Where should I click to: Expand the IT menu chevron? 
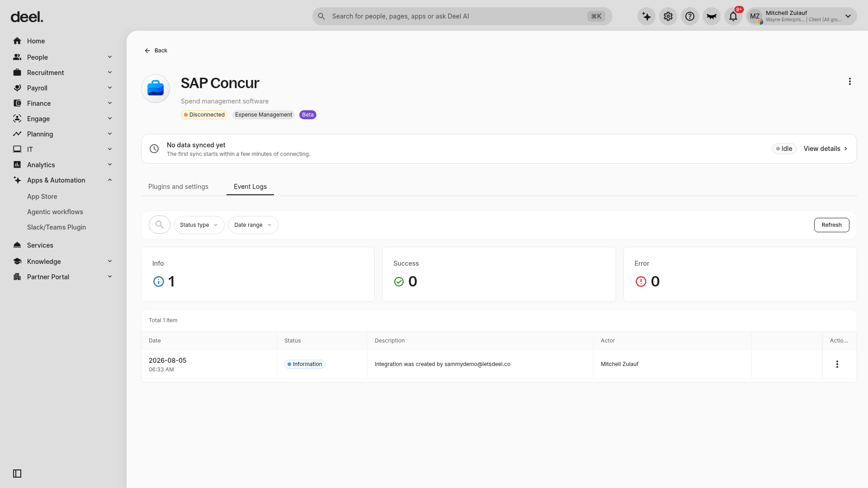[110, 150]
